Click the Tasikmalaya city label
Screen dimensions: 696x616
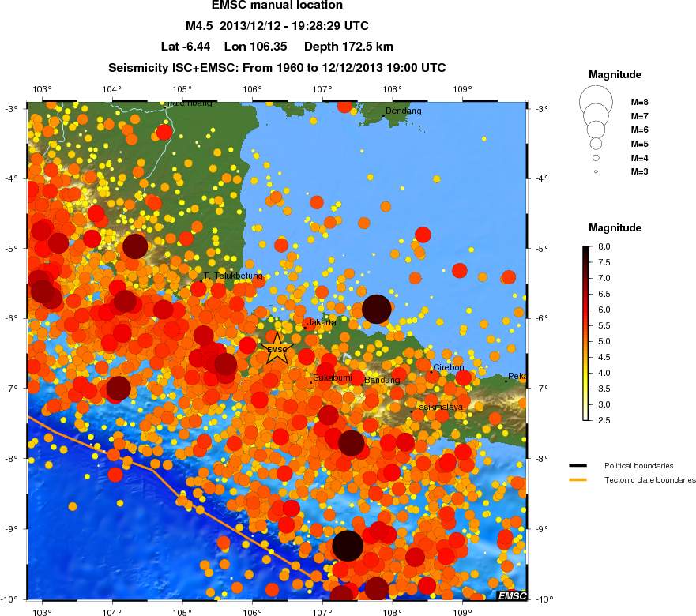pyautogui.click(x=438, y=407)
